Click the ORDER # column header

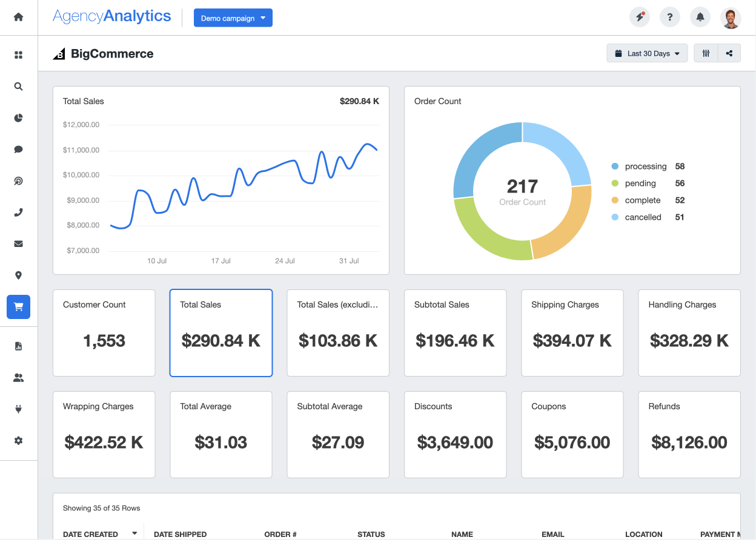point(280,535)
